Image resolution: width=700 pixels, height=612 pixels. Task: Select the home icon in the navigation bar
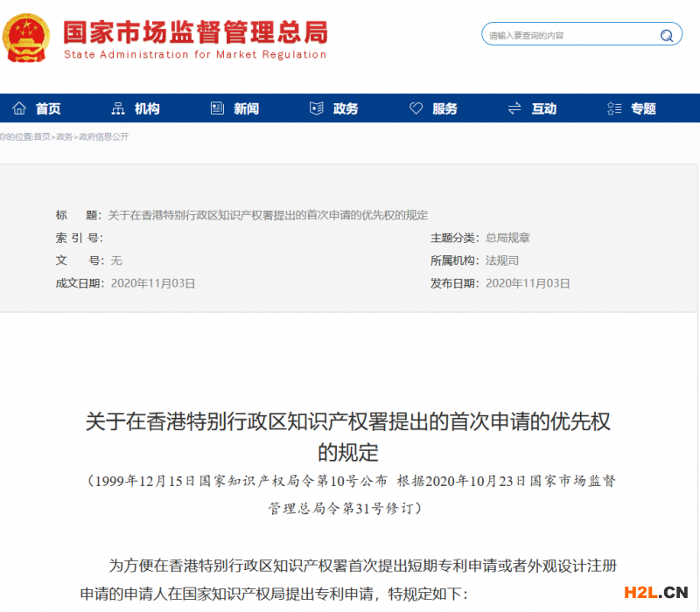point(19,108)
